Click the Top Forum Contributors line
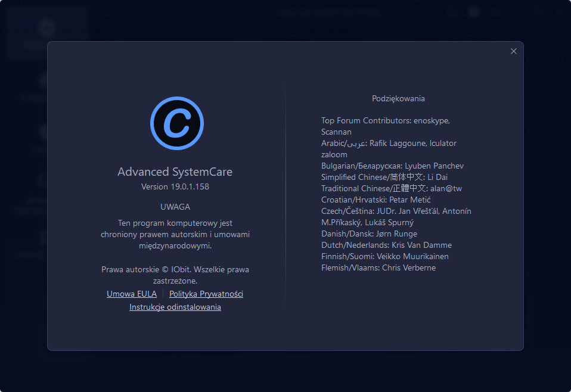This screenshot has height=392, width=571. click(386, 126)
